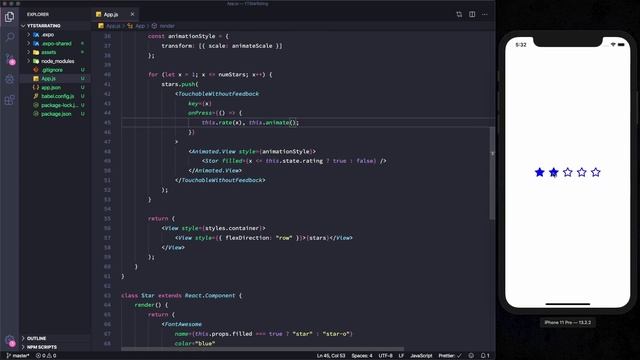
Task: Open the errors and warnings count in status bar
Action: click(46, 356)
